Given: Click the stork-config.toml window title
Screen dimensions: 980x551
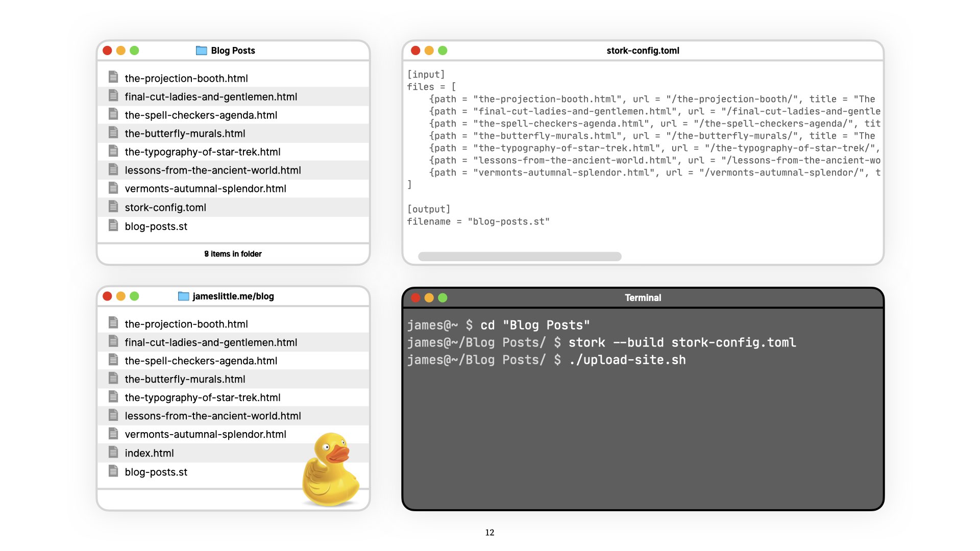Looking at the screenshot, I should (x=643, y=51).
